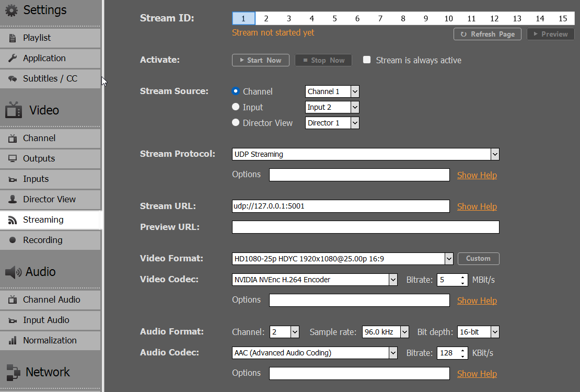Click the Streaming RSS feed icon
The height and width of the screenshot is (392, 580).
pos(13,220)
